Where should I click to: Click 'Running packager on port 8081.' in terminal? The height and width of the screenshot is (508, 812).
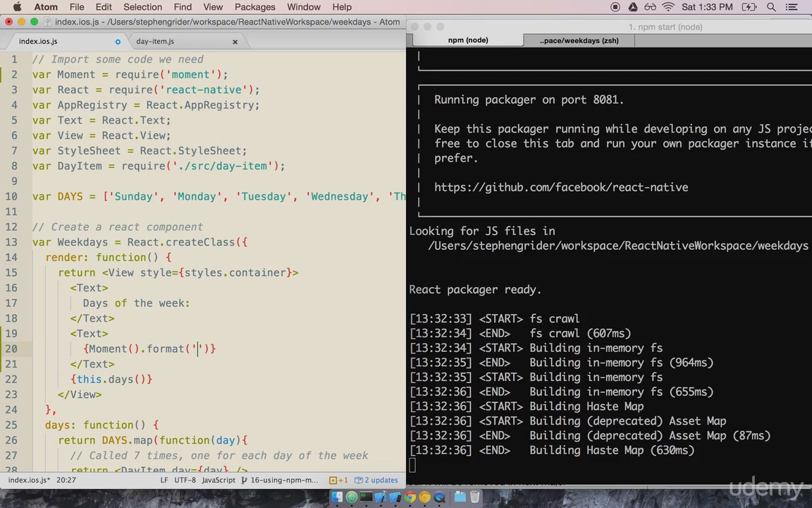click(529, 99)
